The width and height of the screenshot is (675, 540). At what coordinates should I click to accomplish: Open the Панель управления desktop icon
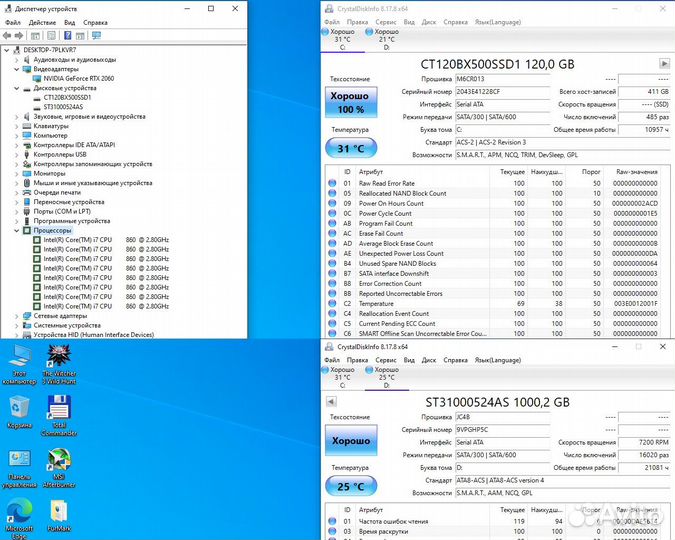coord(19,469)
